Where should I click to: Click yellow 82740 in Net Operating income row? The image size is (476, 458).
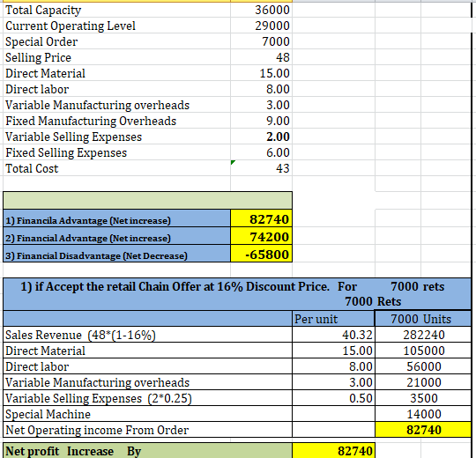pos(423,430)
